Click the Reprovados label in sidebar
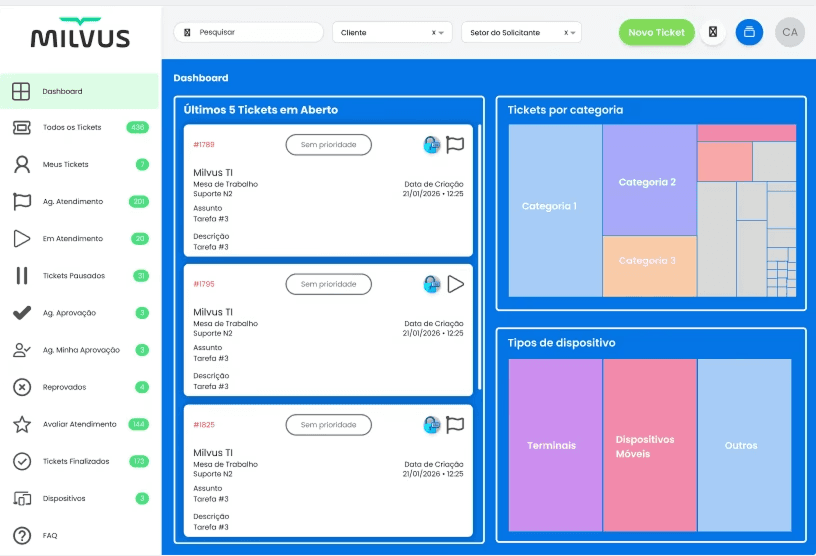Screen dimensions: 816x556 65,387
